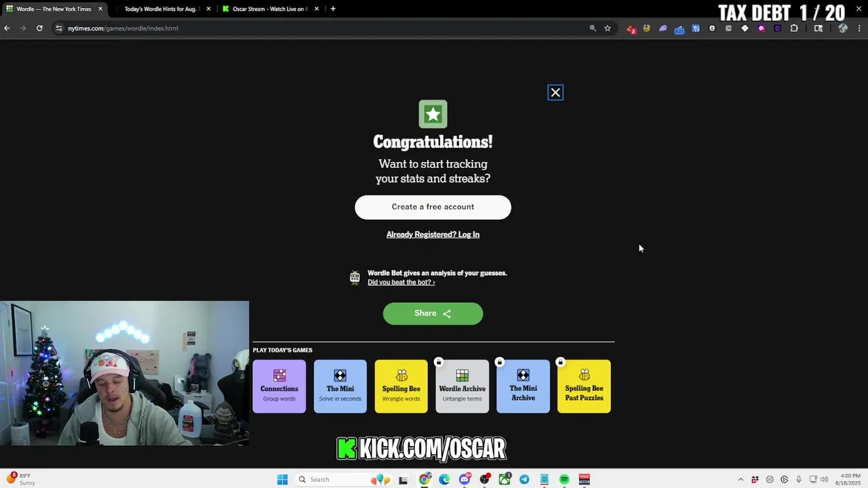Open the notepad app in taskbar
The width and height of the screenshot is (868, 488).
pyautogui.click(x=544, y=480)
